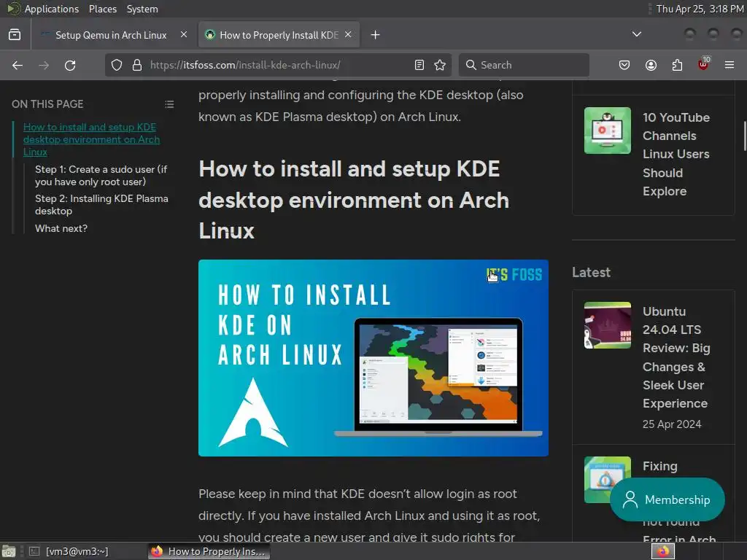Image resolution: width=747 pixels, height=560 pixels.
Task: Click the Applications menu logo icon
Action: click(13, 9)
